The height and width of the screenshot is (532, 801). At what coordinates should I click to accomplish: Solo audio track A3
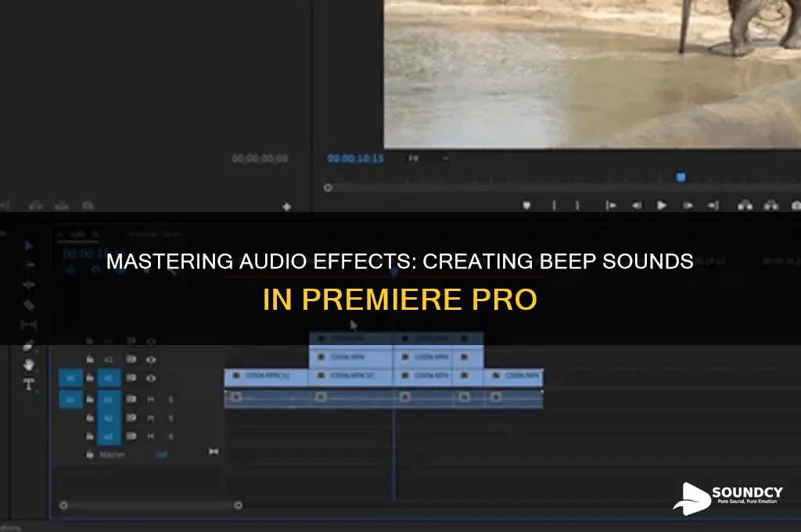coord(171,437)
